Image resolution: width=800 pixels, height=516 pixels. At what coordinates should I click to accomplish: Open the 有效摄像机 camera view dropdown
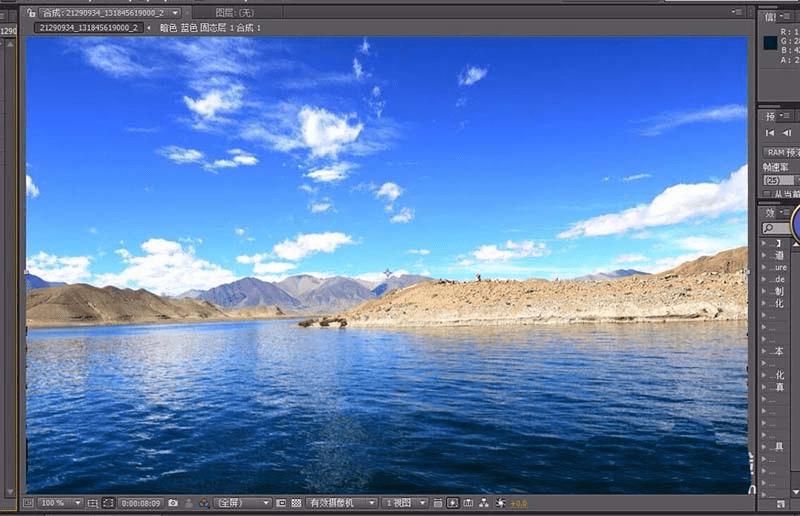[342, 503]
